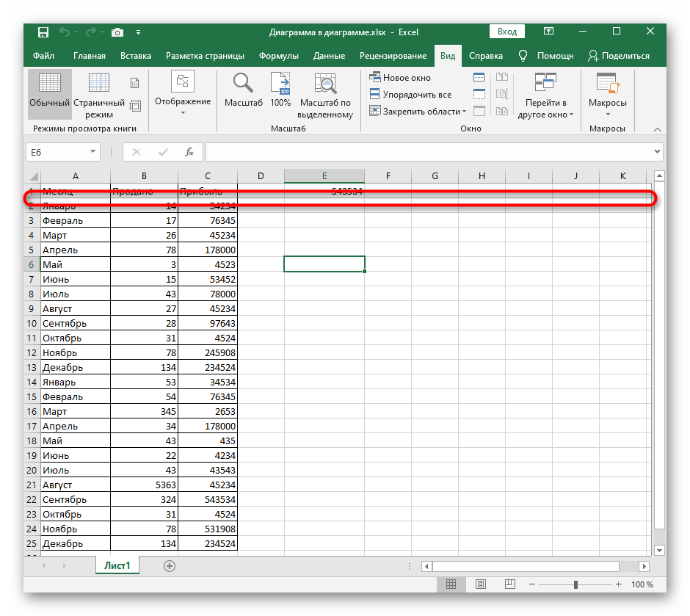
Task: Click the Split window icon
Action: tap(479, 77)
